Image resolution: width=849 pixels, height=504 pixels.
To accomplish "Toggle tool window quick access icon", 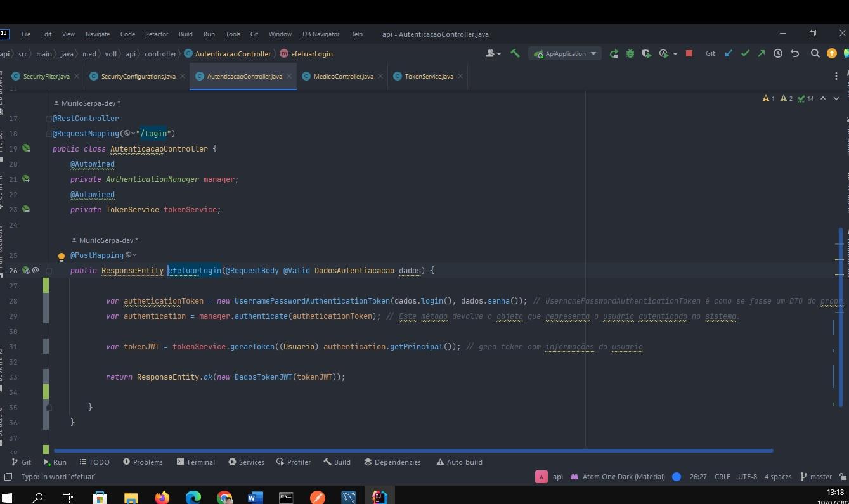I will tap(8, 477).
